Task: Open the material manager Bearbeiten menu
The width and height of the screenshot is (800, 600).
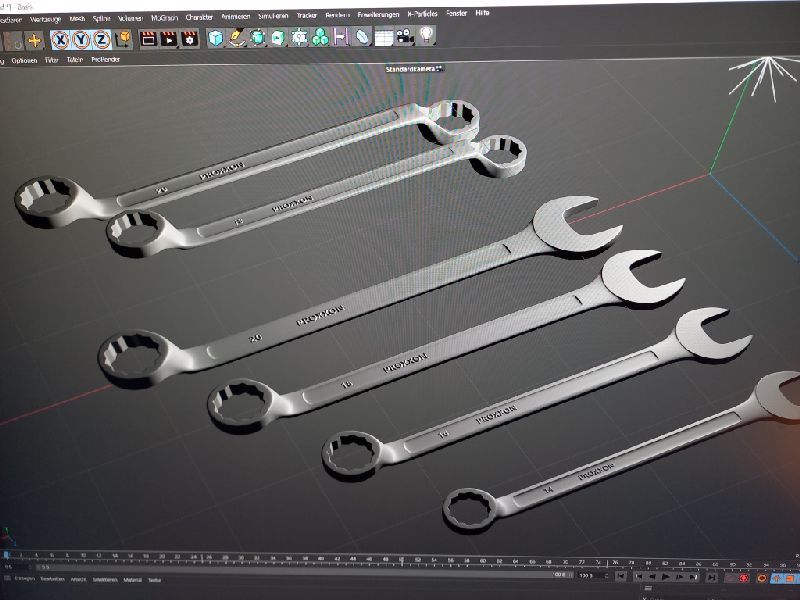Action: [x=52, y=579]
